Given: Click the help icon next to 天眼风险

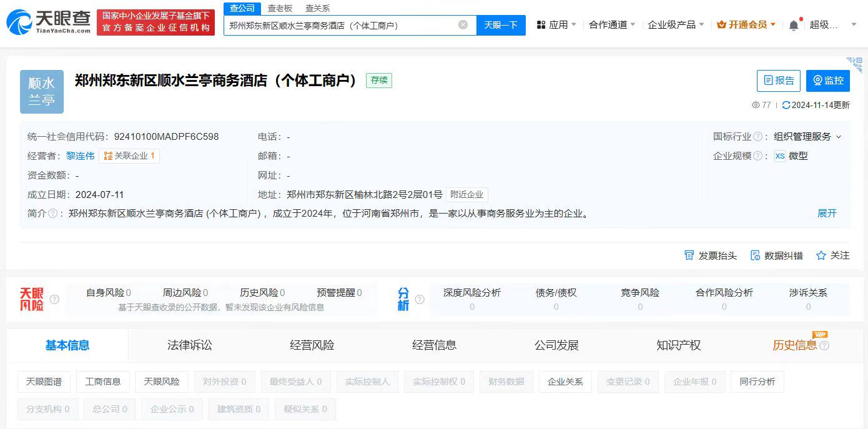Looking at the screenshot, I should tap(54, 299).
